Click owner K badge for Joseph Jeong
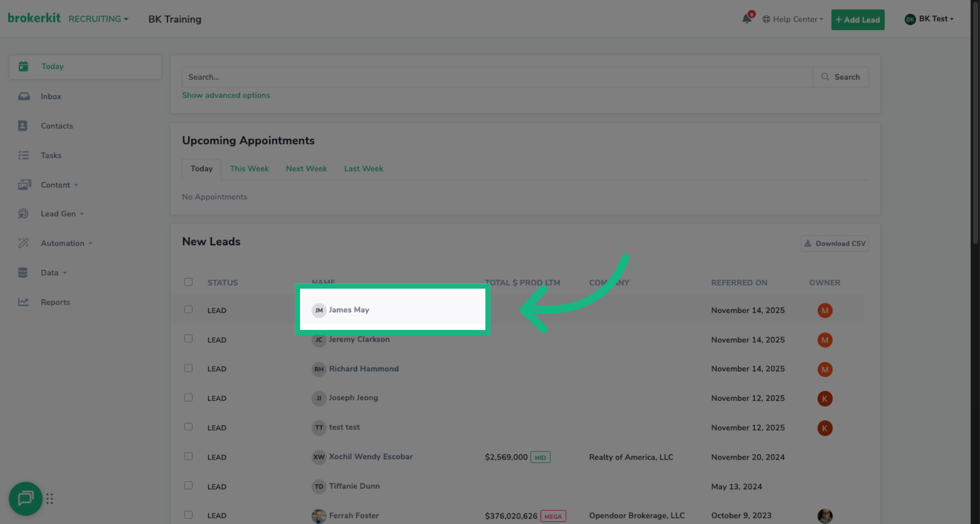This screenshot has height=524, width=980. (825, 398)
